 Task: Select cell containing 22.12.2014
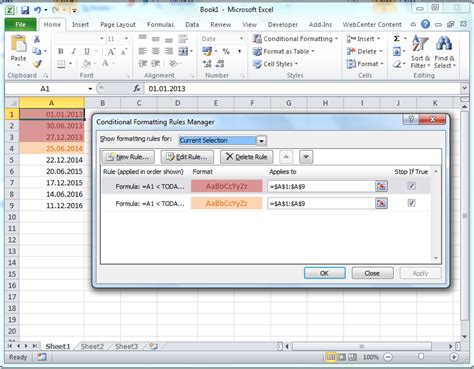pos(52,160)
